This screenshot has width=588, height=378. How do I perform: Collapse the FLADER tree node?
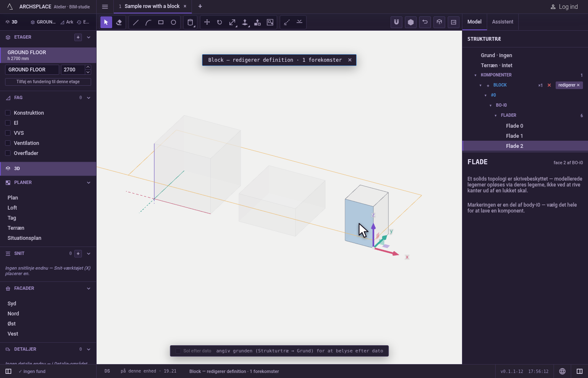coord(496,115)
